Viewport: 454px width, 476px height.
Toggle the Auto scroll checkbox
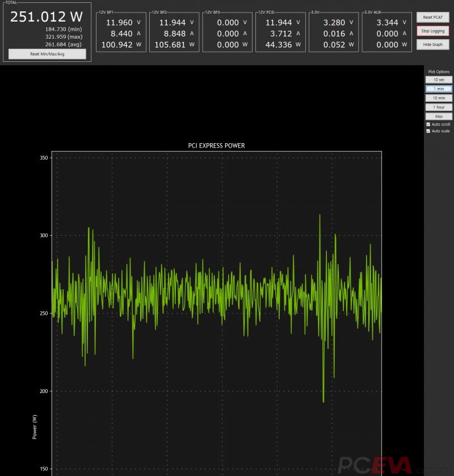428,124
